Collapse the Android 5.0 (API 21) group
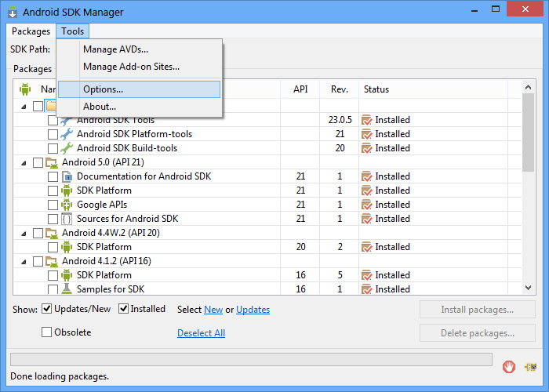The height and width of the screenshot is (392, 549). tap(24, 163)
